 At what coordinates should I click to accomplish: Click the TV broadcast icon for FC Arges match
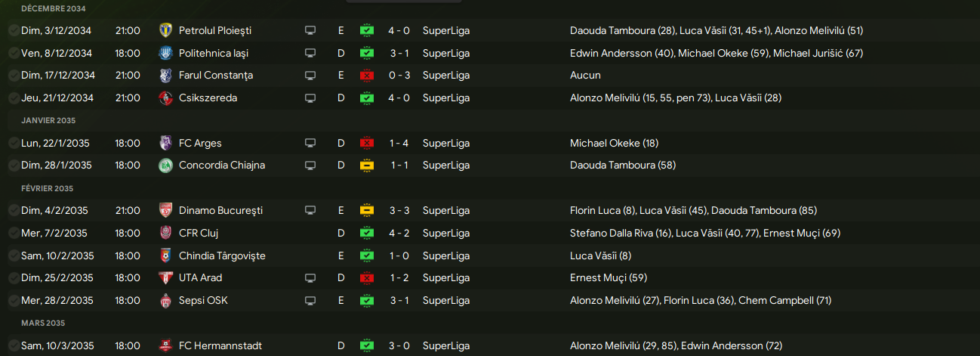pos(310,143)
